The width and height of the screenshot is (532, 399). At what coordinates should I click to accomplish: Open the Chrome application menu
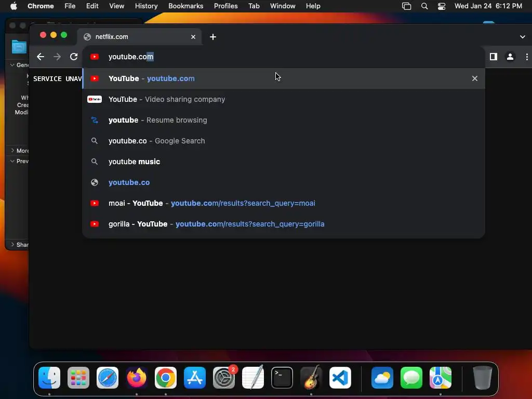[41, 6]
